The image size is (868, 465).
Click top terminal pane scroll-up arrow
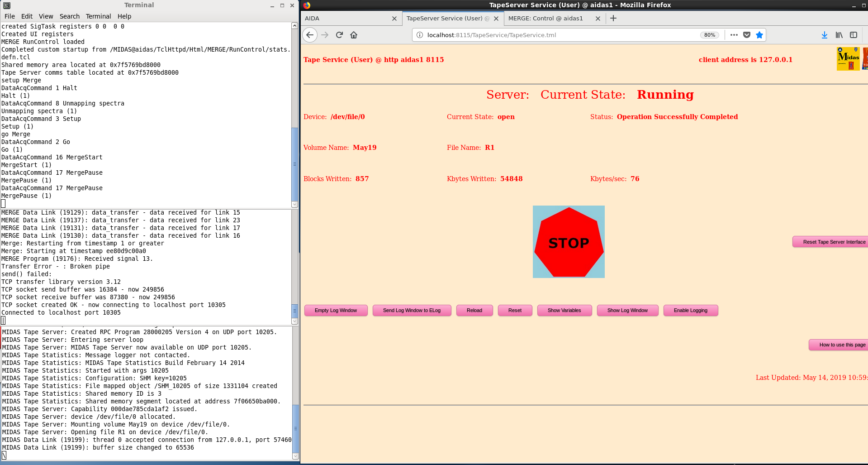(294, 26)
